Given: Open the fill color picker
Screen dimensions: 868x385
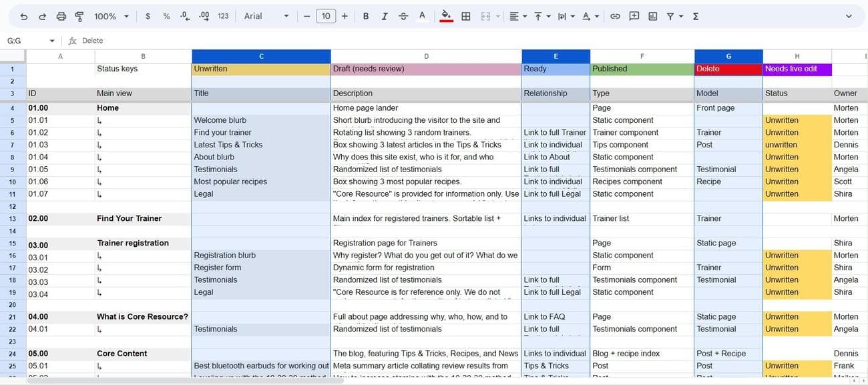Looking at the screenshot, I should tap(447, 16).
